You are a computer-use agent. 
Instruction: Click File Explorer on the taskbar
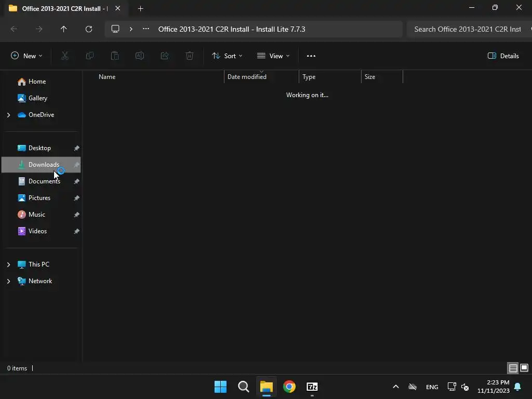click(x=267, y=387)
